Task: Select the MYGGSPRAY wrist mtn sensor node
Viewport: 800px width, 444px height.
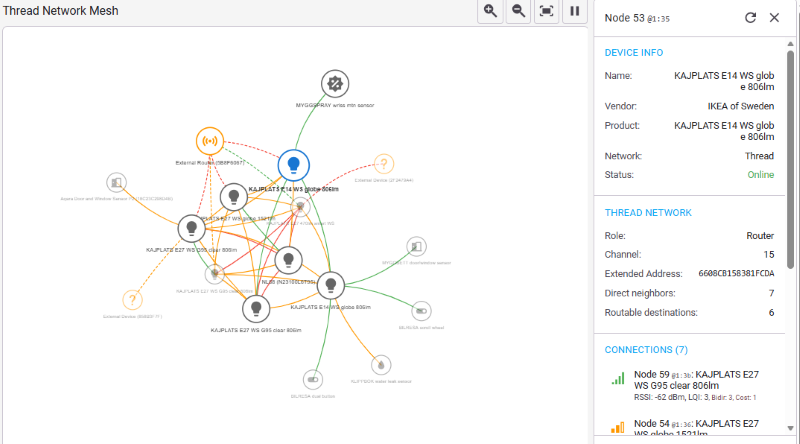Action: (334, 85)
